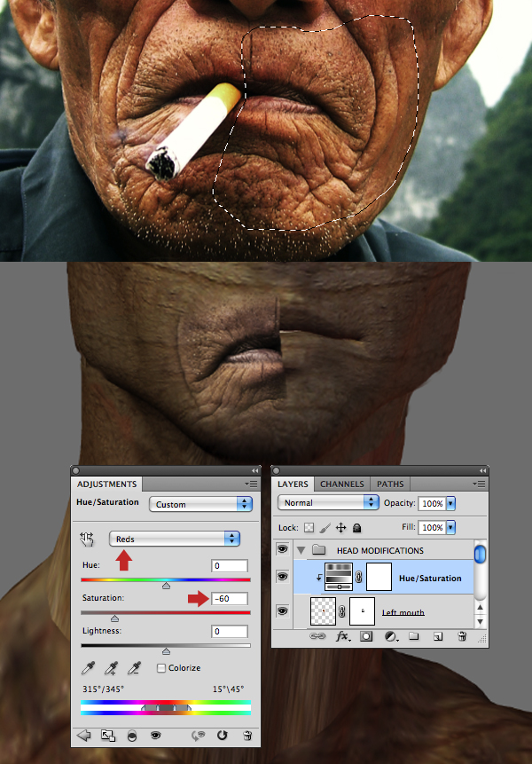Viewport: 532px width, 764px height.
Task: Open the Reds color range dropdown
Action: pyautogui.click(x=175, y=539)
